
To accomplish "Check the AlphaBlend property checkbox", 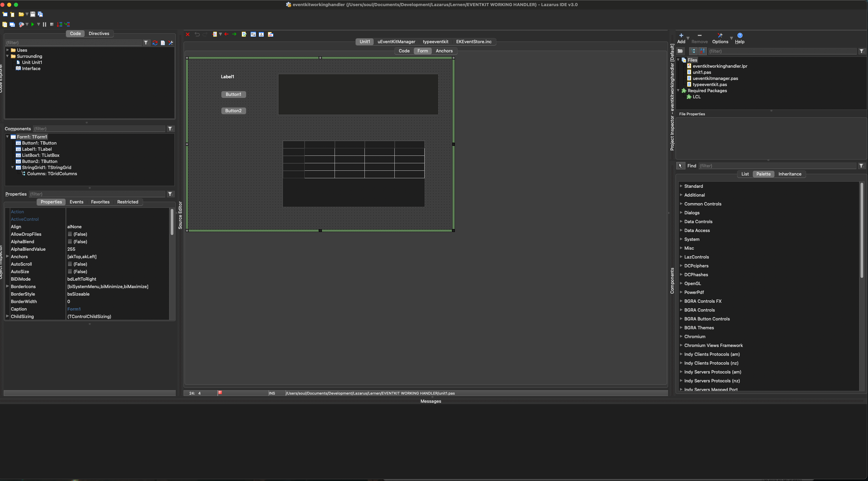I will [70, 242].
